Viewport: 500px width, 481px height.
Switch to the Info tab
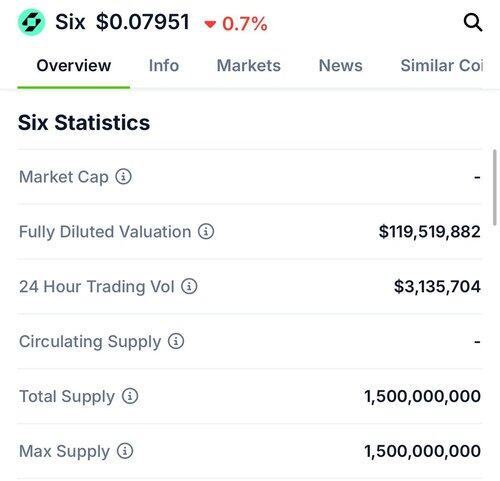[164, 65]
